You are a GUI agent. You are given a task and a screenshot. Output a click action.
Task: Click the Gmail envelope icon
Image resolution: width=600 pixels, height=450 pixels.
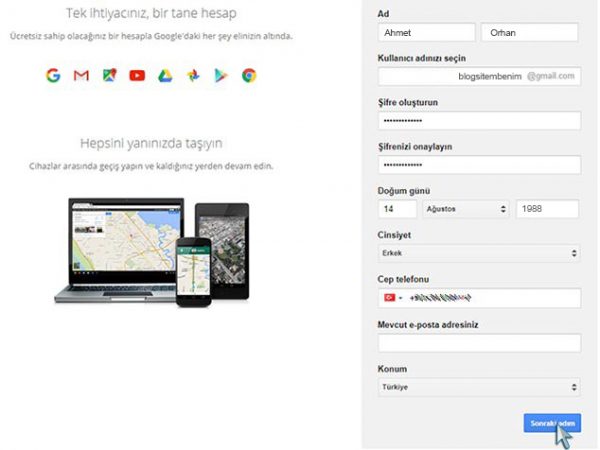(x=81, y=75)
